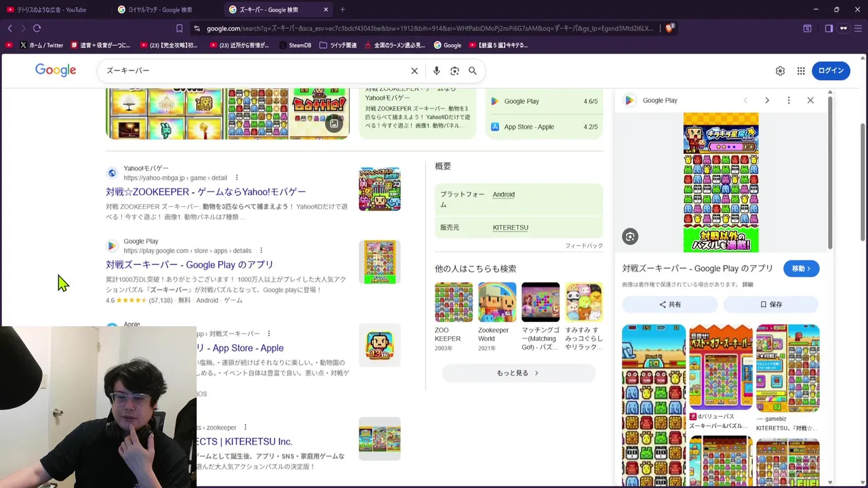Click the Apple result 13th thumbnail

[380, 346]
